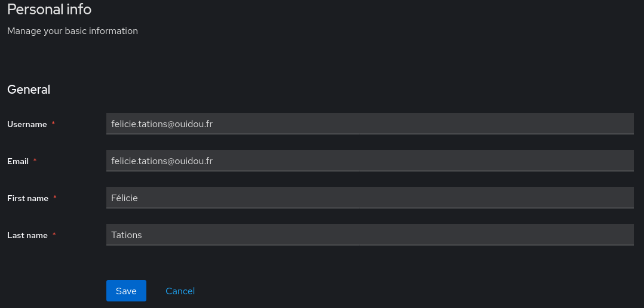Click the Cancel link
The width and height of the screenshot is (644, 308).
[x=180, y=291]
